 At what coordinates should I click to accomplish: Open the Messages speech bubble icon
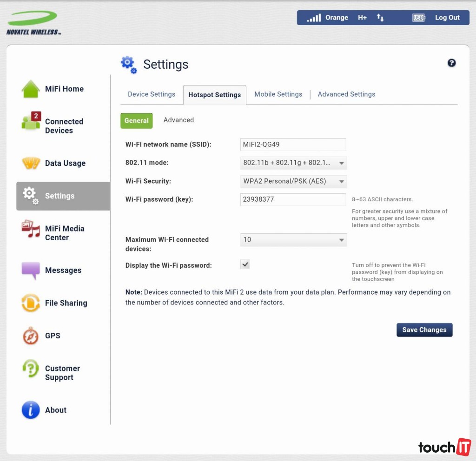31,270
